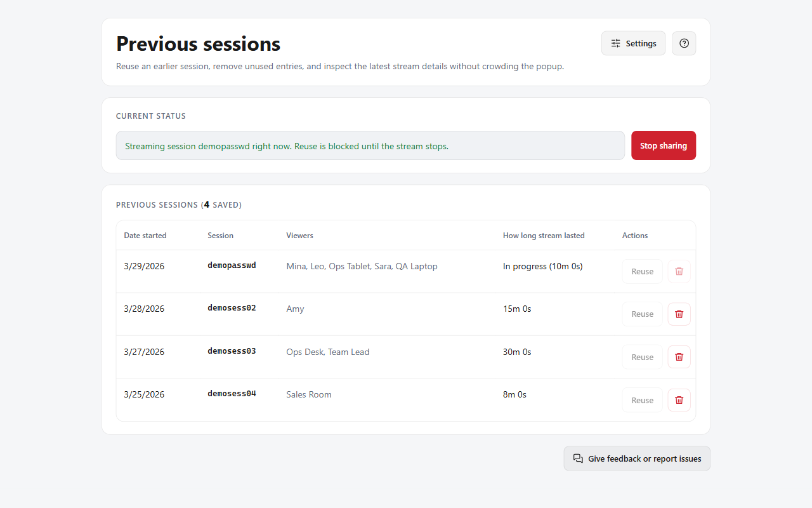Click the Viewers column header
Screen dimensions: 812x508
(x=299, y=236)
